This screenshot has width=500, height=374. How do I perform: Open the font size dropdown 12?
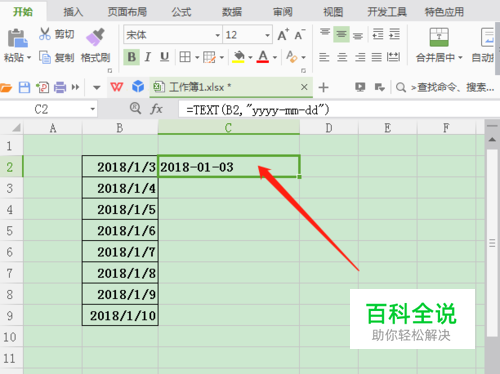click(x=267, y=35)
